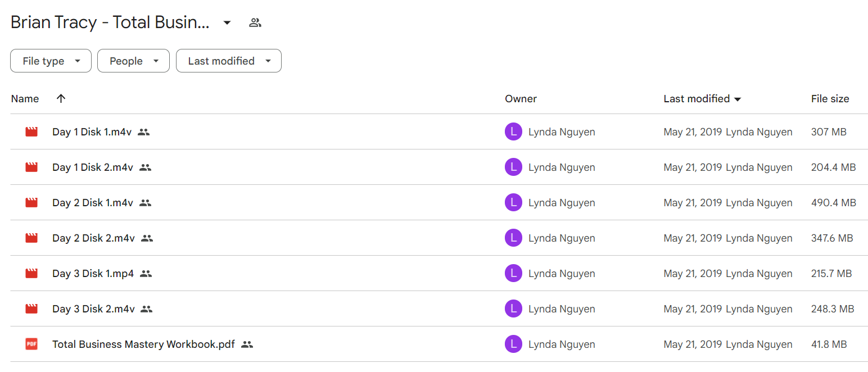Click owner avatar in Day 3 Disk 1.mp4 row

[514, 274]
